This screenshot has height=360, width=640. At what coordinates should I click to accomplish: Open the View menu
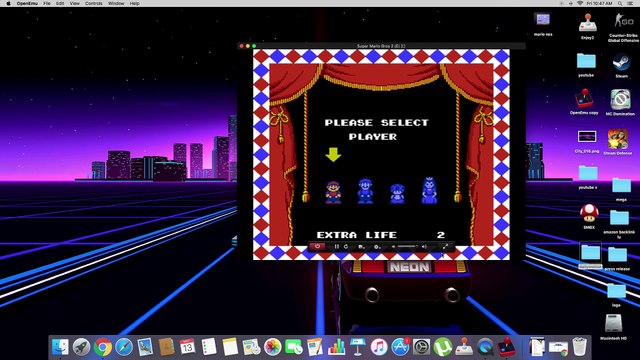click(74, 3)
